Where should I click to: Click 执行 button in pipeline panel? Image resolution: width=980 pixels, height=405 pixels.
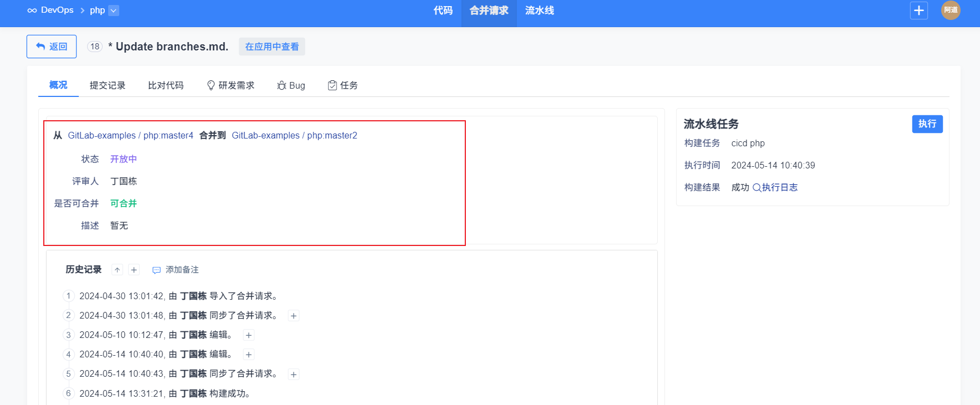(927, 124)
